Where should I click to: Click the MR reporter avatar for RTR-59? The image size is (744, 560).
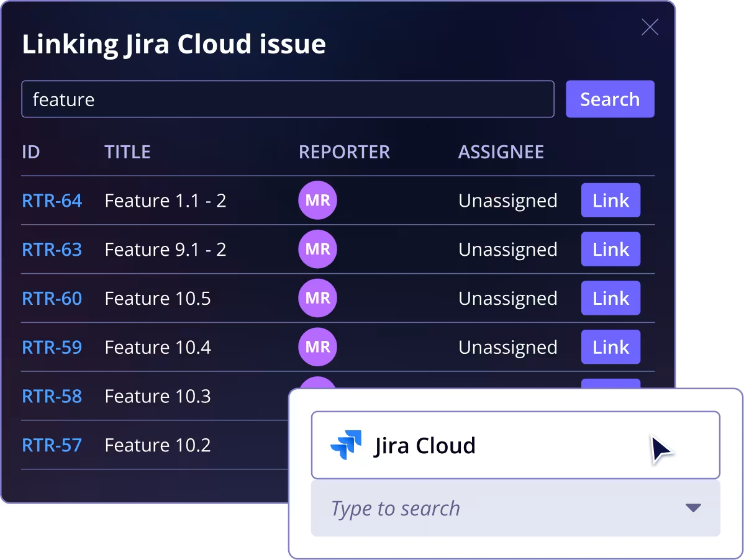pos(317,346)
